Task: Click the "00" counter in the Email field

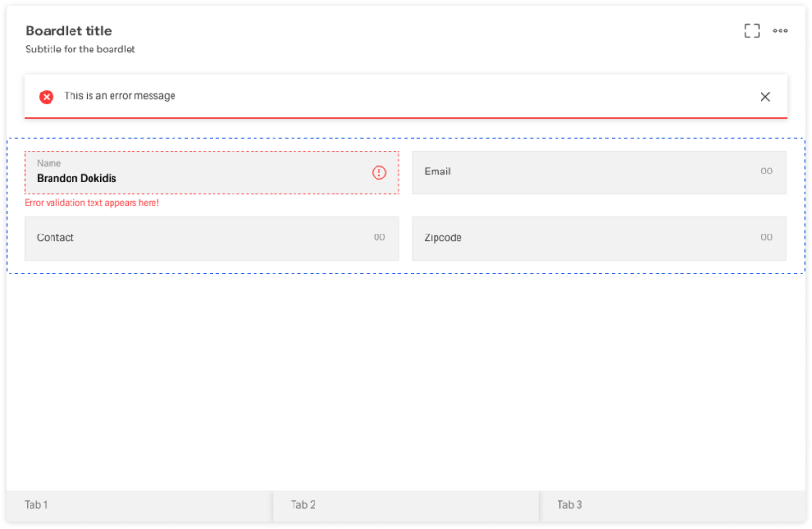Action: pos(766,172)
